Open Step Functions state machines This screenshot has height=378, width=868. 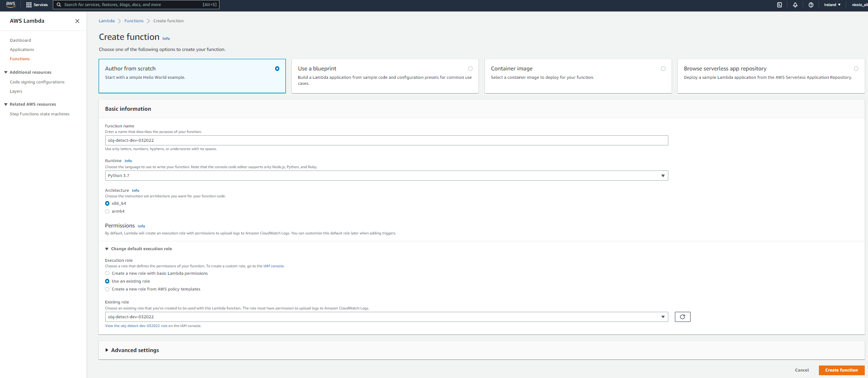point(39,114)
